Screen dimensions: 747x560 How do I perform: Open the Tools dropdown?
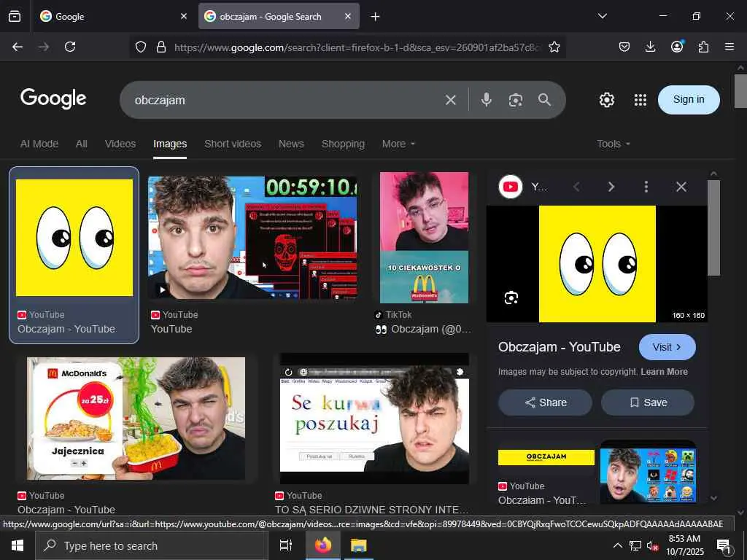point(613,144)
